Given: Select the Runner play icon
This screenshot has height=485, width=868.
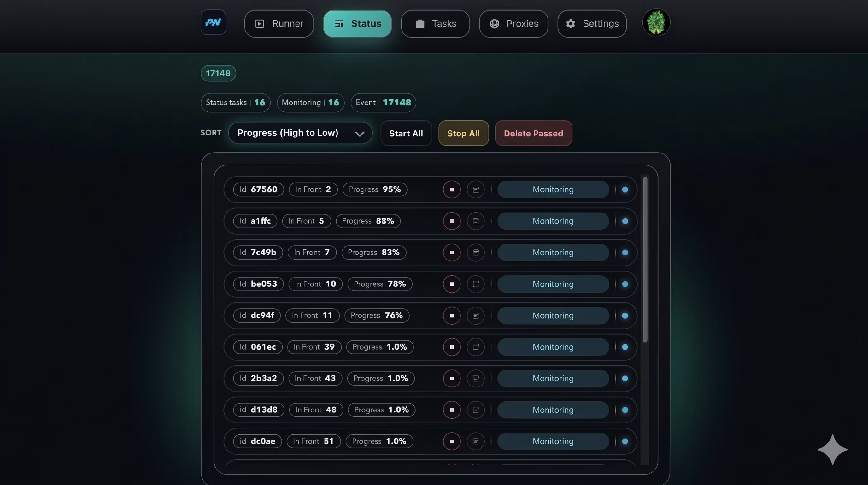Looking at the screenshot, I should 260,24.
